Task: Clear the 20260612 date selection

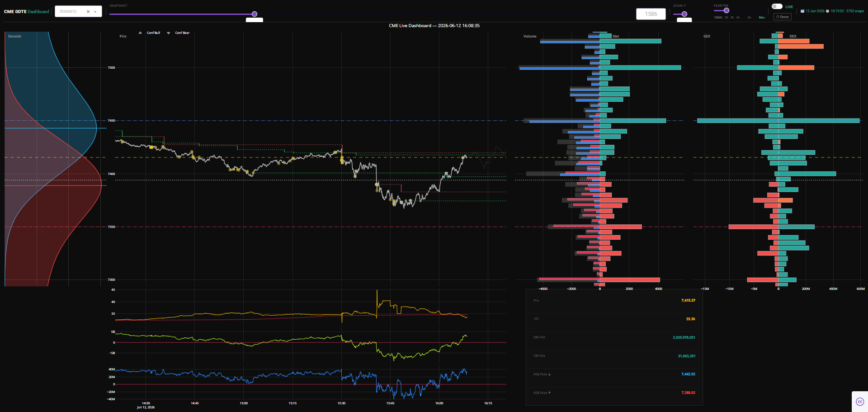Action: pyautogui.click(x=88, y=12)
